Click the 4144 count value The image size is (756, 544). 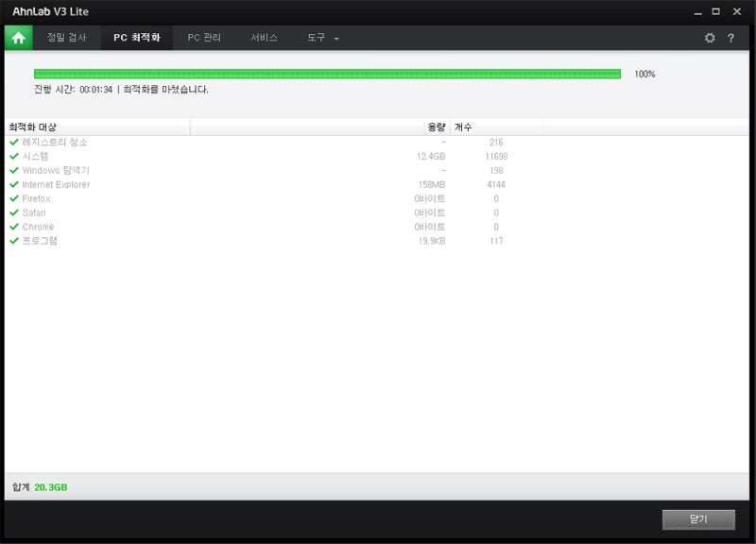click(496, 184)
